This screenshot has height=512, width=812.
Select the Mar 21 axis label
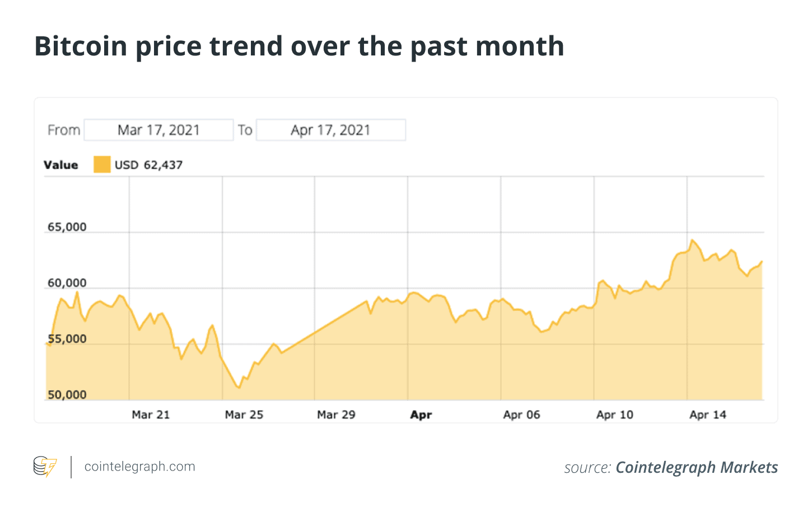[x=151, y=415]
